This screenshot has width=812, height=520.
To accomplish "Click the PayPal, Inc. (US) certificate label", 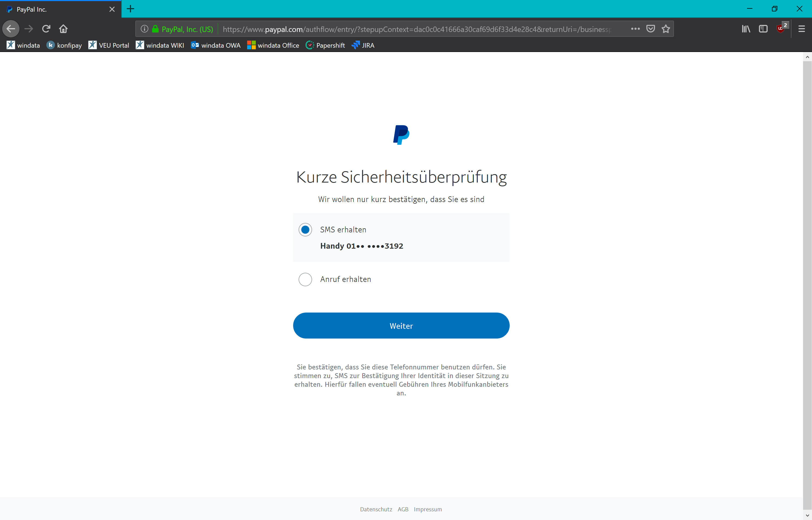I will [188, 29].
